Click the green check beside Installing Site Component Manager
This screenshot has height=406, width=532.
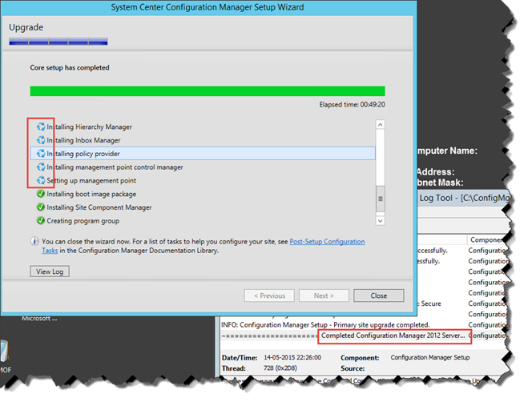(41, 207)
